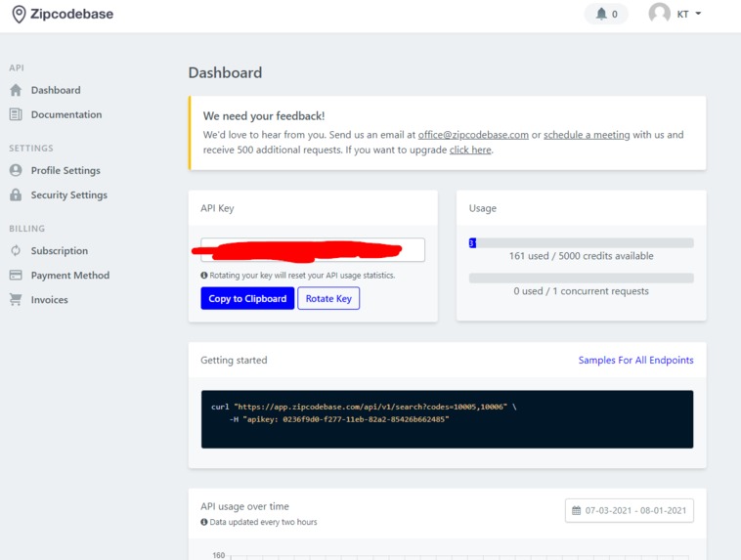
Task: Click the 'API usage over time' title
Action: 244,506
